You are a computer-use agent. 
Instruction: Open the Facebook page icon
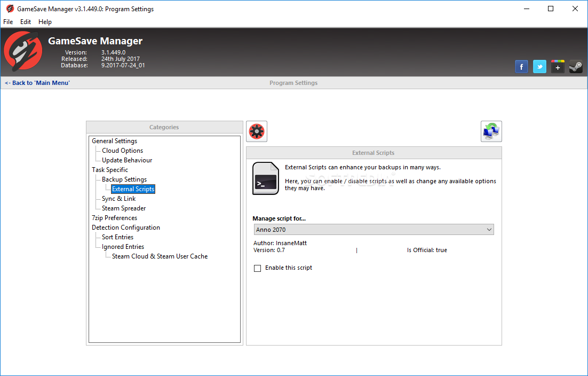[521, 67]
